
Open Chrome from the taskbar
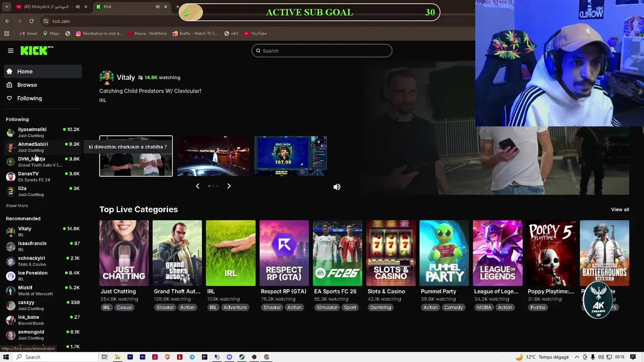click(x=267, y=357)
